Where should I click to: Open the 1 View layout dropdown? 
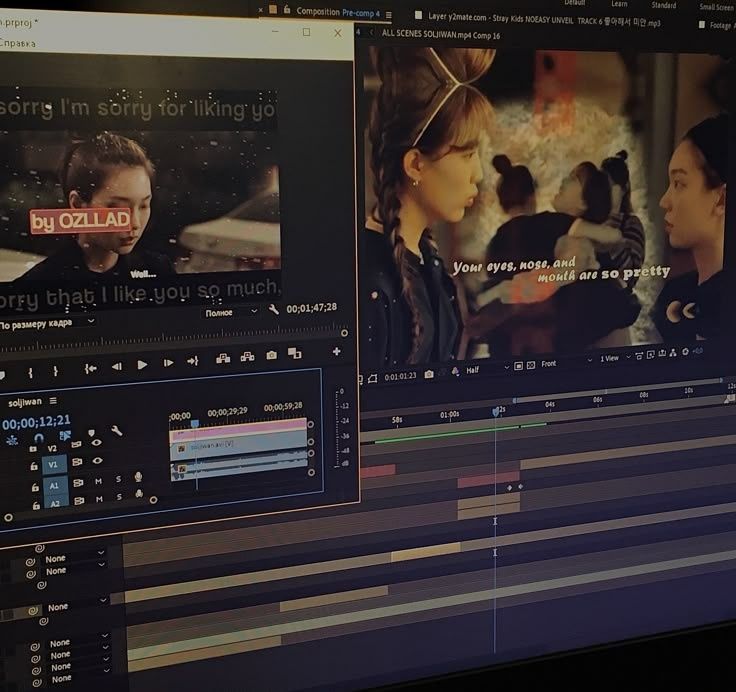(x=615, y=358)
